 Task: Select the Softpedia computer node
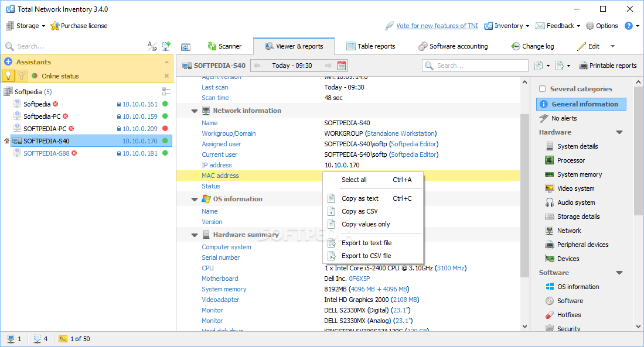coord(36,104)
